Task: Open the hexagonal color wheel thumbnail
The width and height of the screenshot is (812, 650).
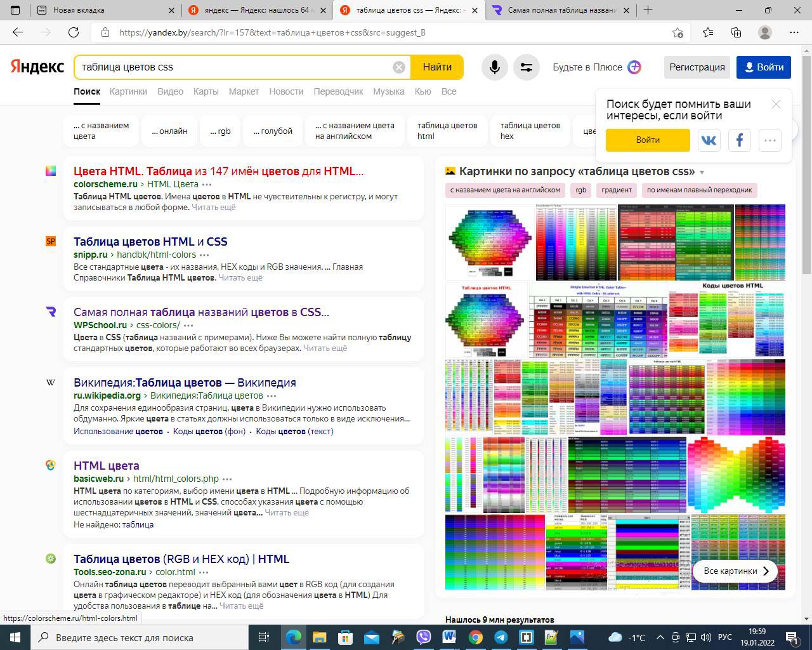Action: (489, 242)
